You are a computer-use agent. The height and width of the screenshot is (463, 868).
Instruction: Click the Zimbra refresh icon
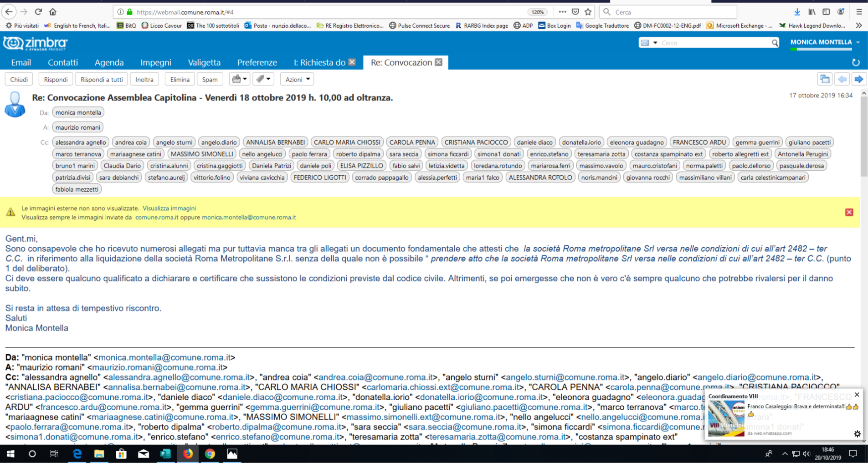tap(855, 62)
